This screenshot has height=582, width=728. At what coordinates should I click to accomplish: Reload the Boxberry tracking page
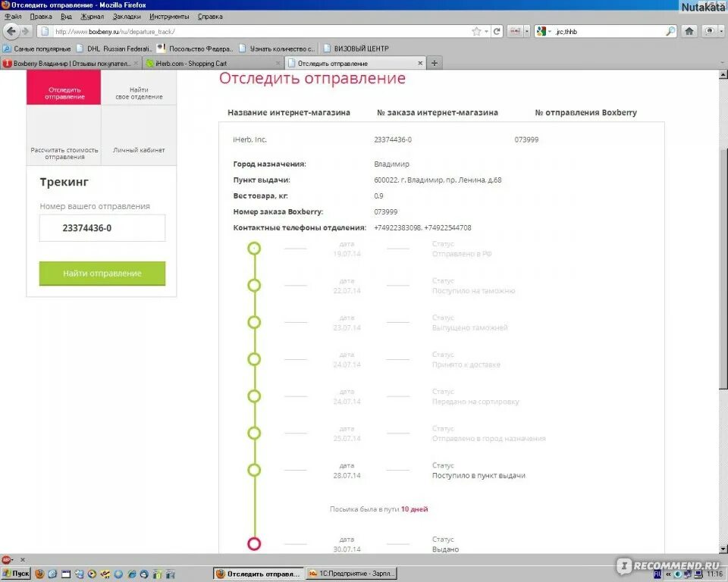click(497, 31)
